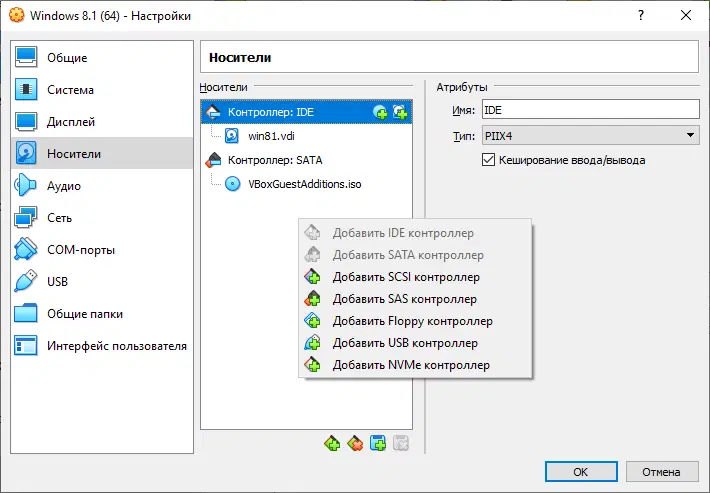This screenshot has width=710, height=493.
Task: Click the add controller icon below storage tree
Action: 332,443
